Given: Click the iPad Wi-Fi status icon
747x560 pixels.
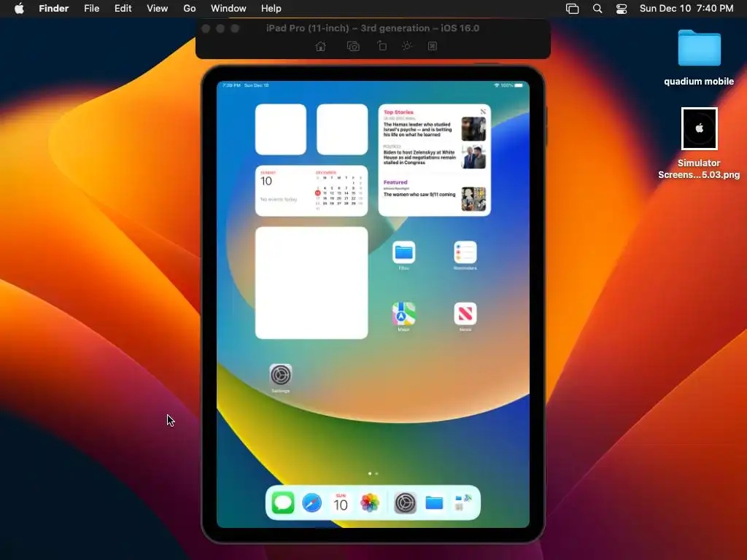Looking at the screenshot, I should click(x=496, y=85).
